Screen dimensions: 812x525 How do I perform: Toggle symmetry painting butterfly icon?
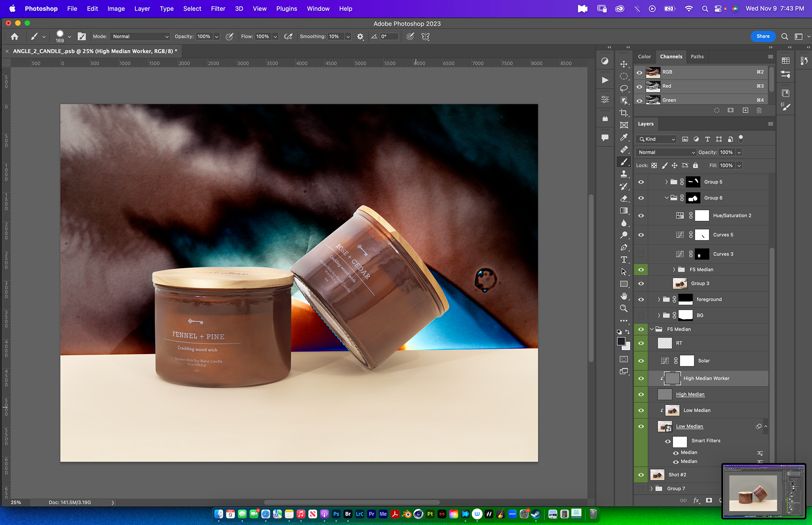pos(425,36)
